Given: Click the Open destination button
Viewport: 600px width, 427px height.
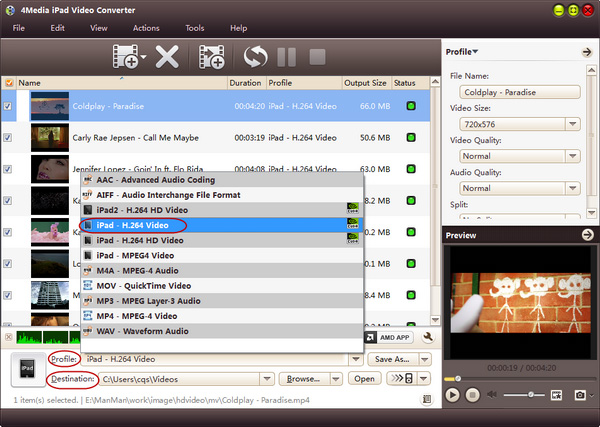Looking at the screenshot, I should pyautogui.click(x=365, y=379).
